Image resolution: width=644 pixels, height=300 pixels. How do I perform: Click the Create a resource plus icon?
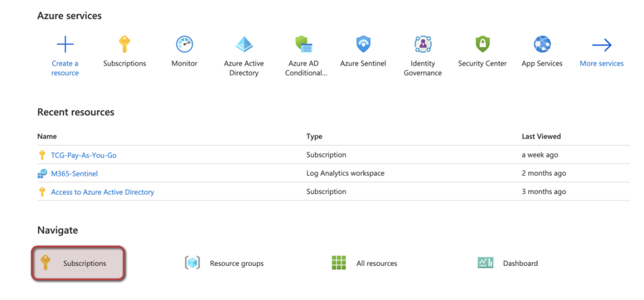click(65, 45)
